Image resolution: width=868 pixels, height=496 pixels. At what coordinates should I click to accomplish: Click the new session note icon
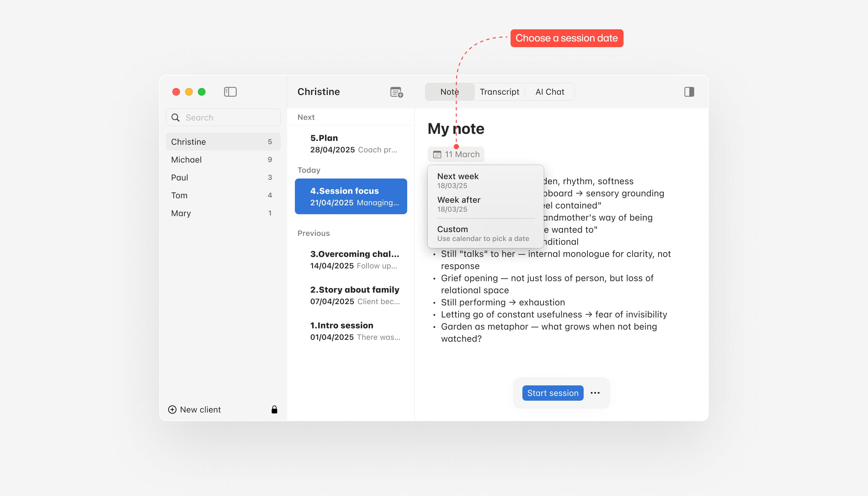396,92
